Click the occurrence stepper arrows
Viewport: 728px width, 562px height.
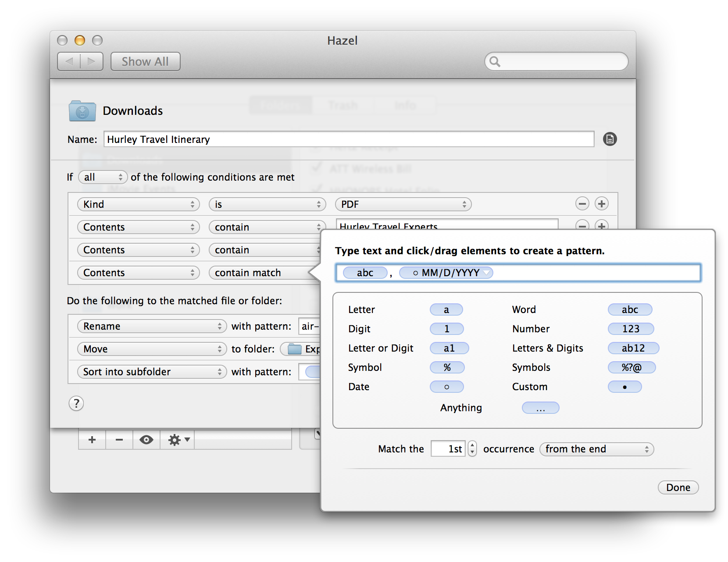point(472,448)
